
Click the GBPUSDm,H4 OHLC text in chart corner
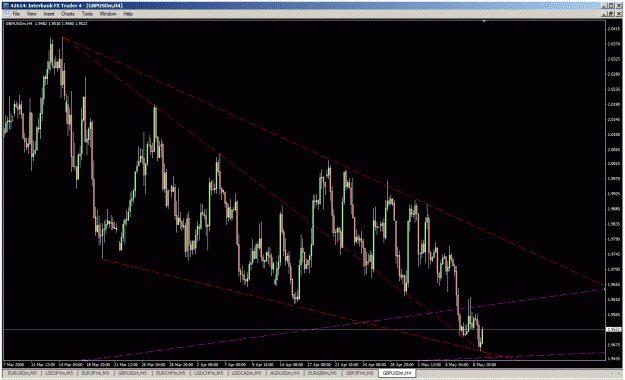tap(46, 24)
